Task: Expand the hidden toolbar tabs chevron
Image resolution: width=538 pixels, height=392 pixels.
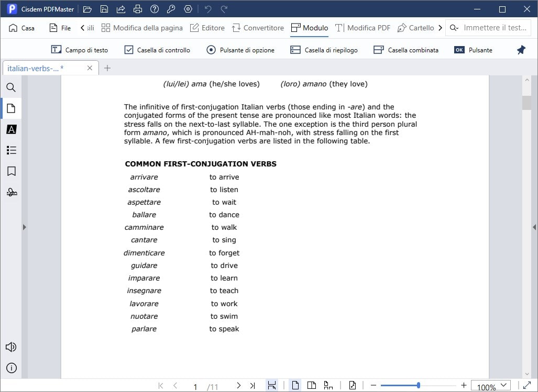Action: 441,27
